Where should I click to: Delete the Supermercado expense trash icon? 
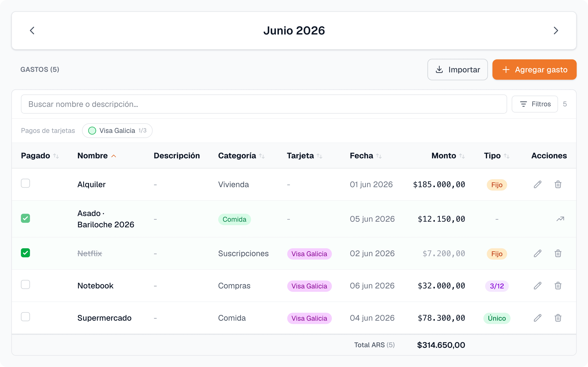coord(558,318)
